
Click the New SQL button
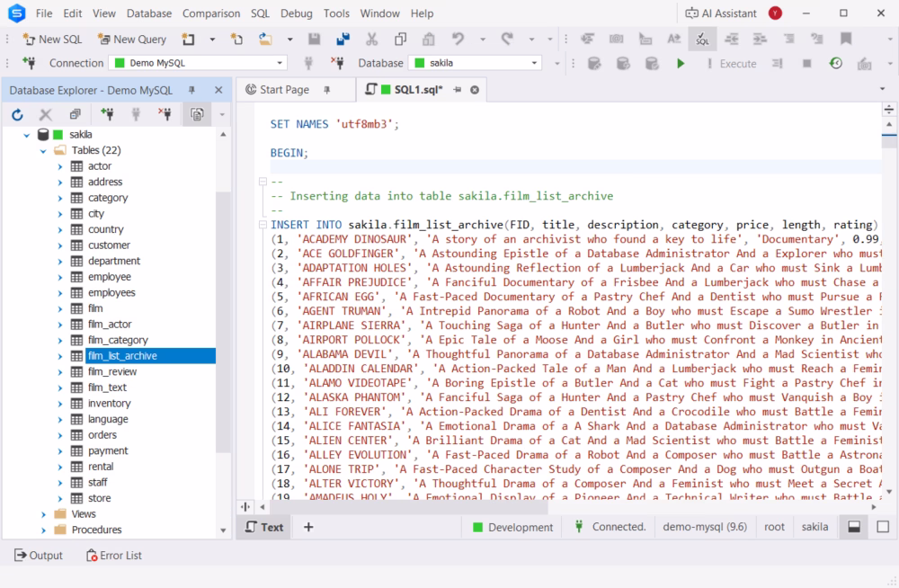pos(52,39)
